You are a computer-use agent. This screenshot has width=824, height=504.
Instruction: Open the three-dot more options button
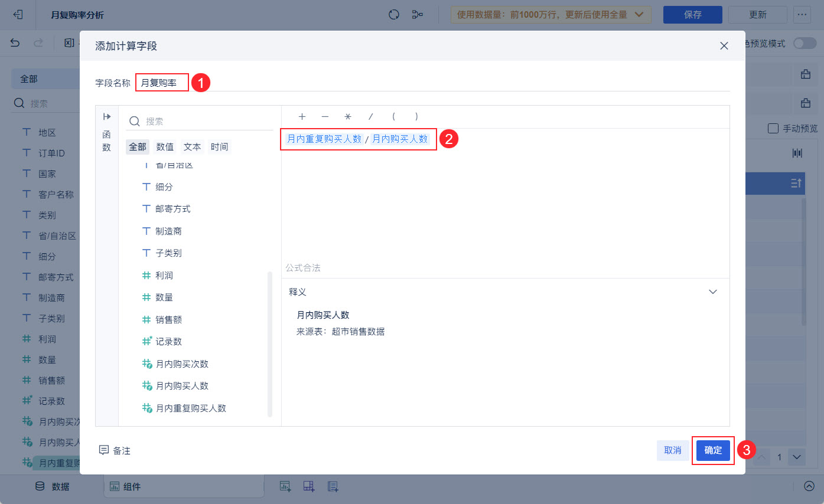coord(802,15)
